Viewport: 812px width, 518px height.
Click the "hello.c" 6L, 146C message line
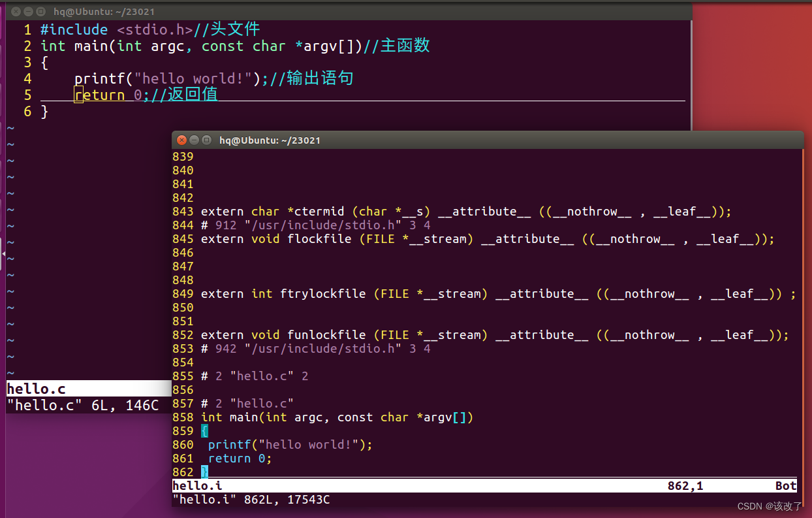click(x=82, y=405)
